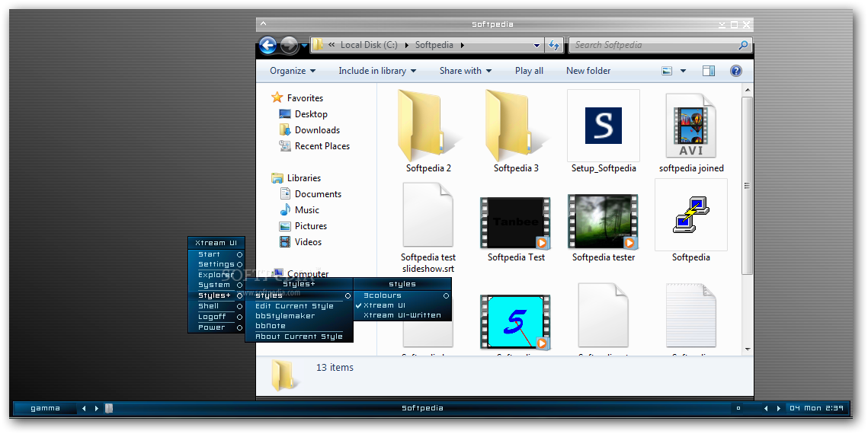Select the softpedia joined AVI icon
Viewport: 868px width, 434px height.
[691, 126]
